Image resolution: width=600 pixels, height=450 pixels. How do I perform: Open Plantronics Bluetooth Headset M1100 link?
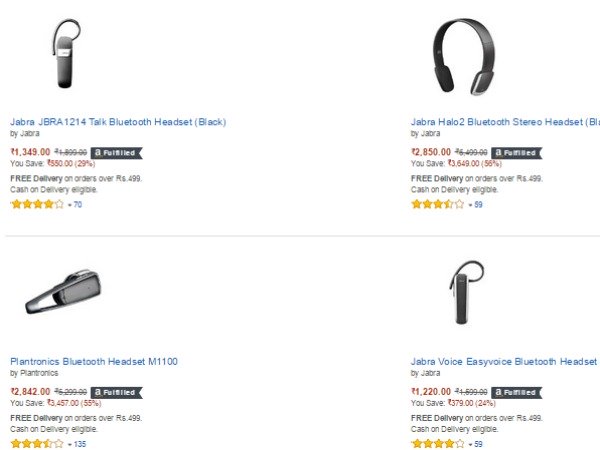tap(94, 361)
